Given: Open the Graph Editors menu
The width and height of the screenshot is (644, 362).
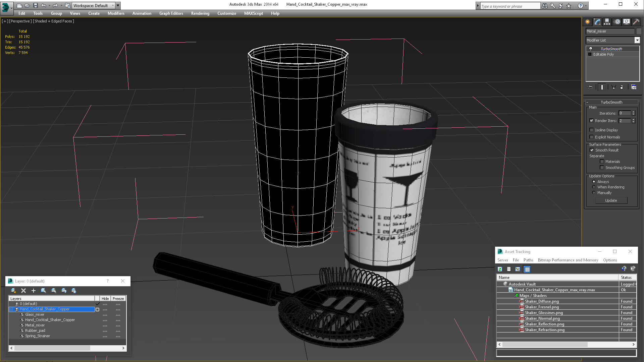Looking at the screenshot, I should click(x=171, y=13).
